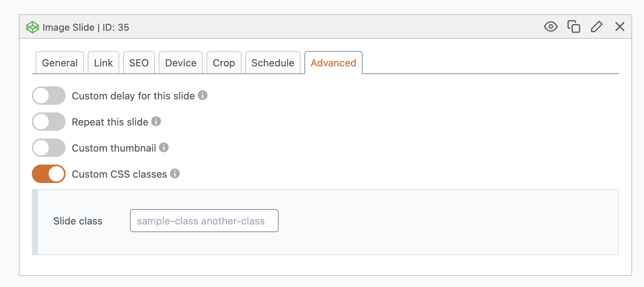Close the Image Slide panel

pyautogui.click(x=620, y=27)
